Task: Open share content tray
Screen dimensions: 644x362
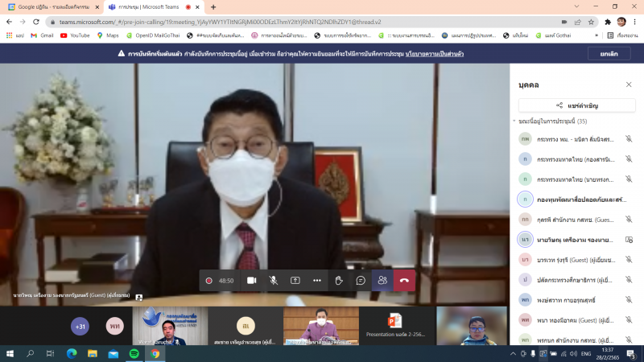Action: (x=295, y=280)
